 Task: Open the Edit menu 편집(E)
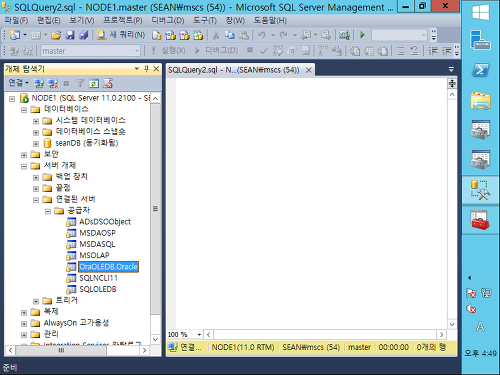[x=49, y=21]
